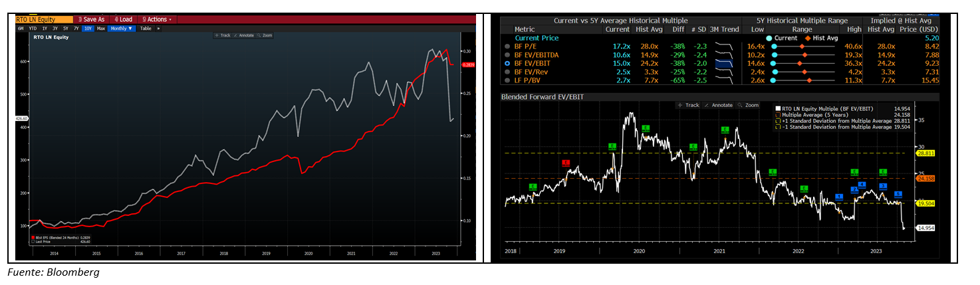This screenshot has width=980, height=285.
Task: Click the red earnings marker in 2019
Action: tap(566, 163)
